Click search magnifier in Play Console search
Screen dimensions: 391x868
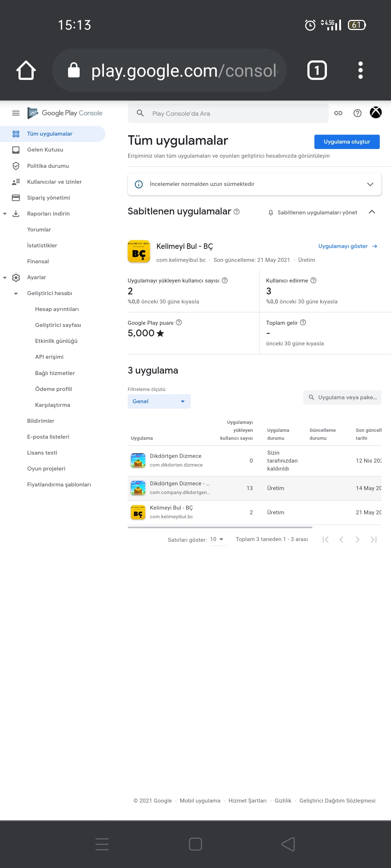pos(140,113)
